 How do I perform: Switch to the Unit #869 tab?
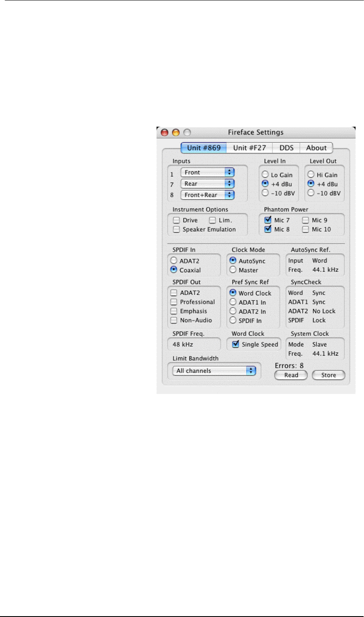click(x=204, y=148)
